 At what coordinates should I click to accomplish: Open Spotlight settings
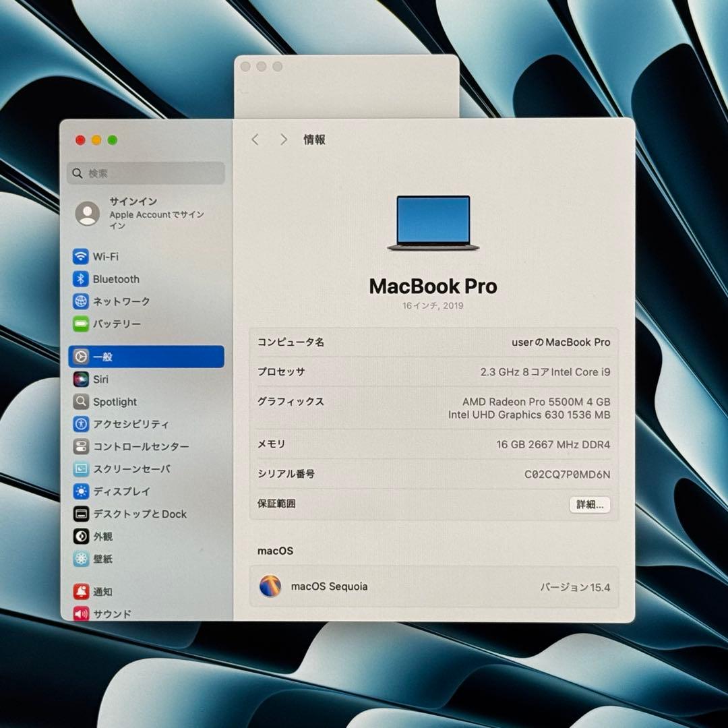(x=115, y=402)
